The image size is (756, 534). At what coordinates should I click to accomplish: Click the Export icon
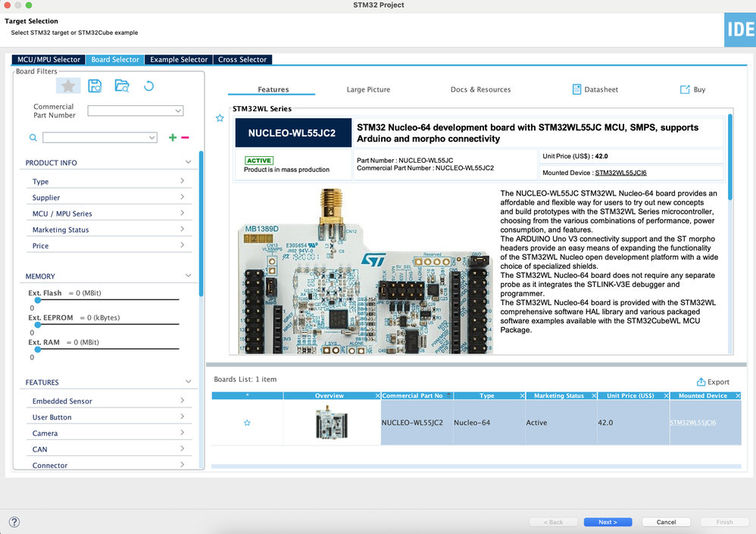point(701,382)
